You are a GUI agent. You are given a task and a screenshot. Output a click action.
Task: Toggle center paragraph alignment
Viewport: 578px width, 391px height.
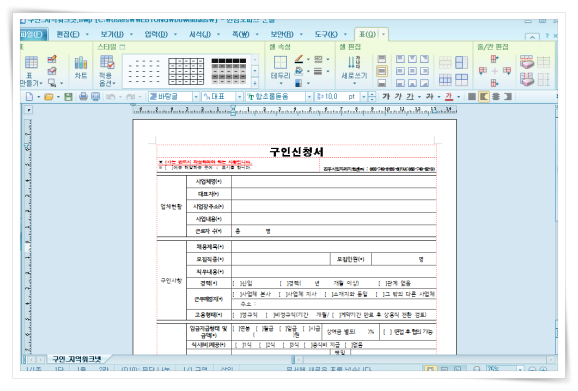[496, 97]
